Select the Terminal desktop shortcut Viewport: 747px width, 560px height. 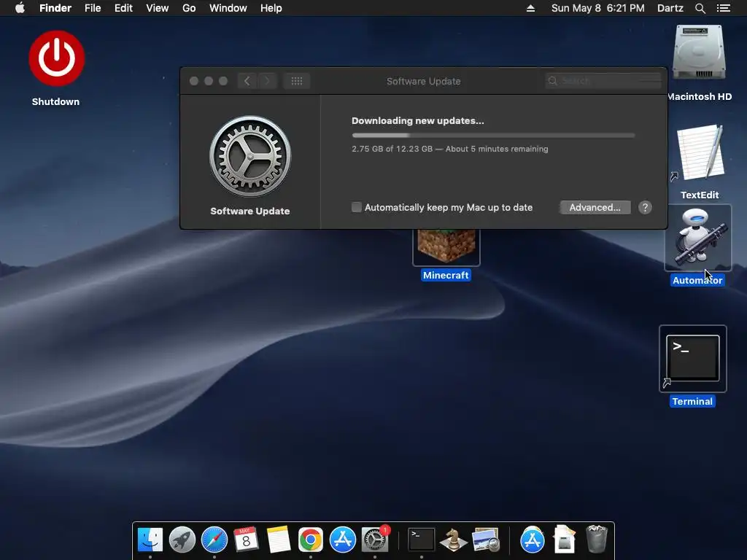[693, 359]
